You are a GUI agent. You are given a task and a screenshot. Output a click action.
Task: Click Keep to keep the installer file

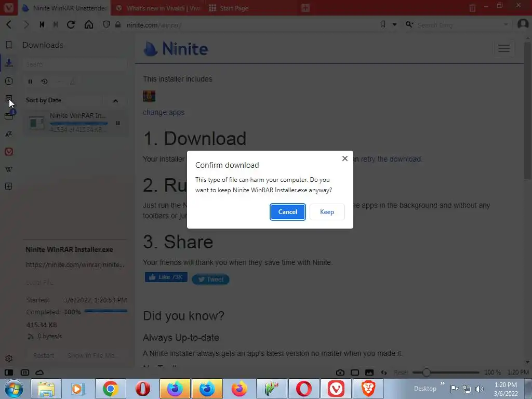(327, 212)
